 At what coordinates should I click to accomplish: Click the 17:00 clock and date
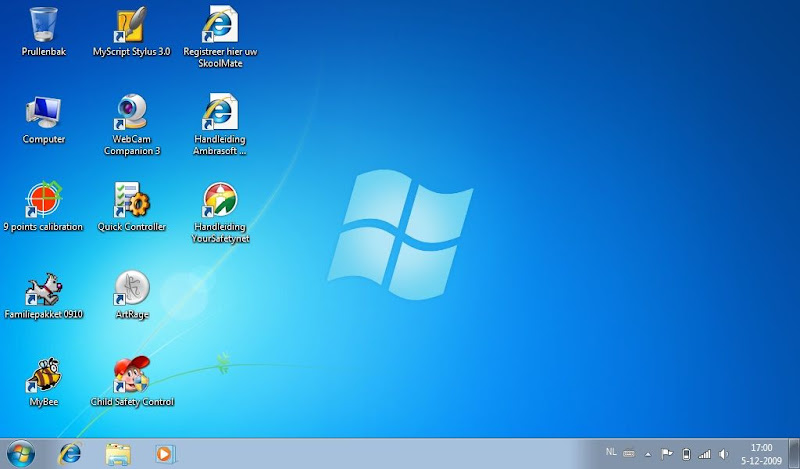[761, 454]
